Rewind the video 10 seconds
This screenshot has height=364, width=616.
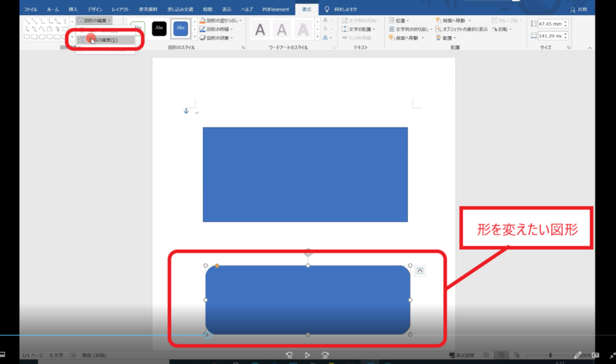[289, 355]
